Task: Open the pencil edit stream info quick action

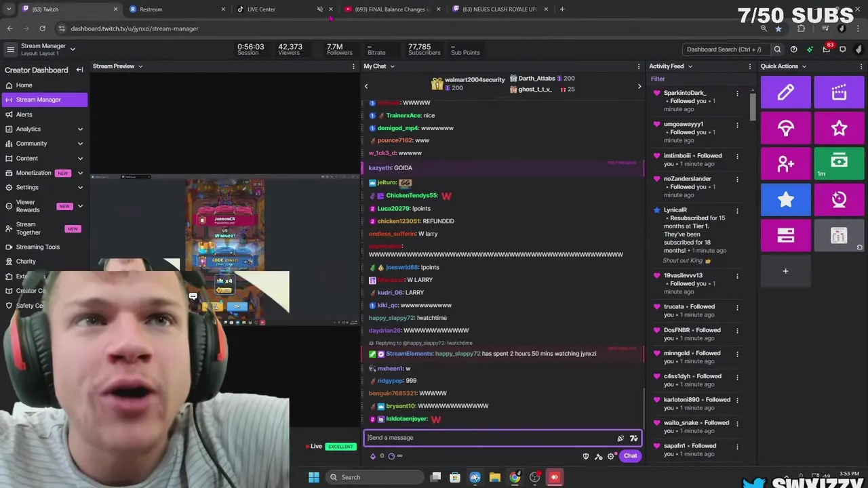Action: click(x=785, y=92)
